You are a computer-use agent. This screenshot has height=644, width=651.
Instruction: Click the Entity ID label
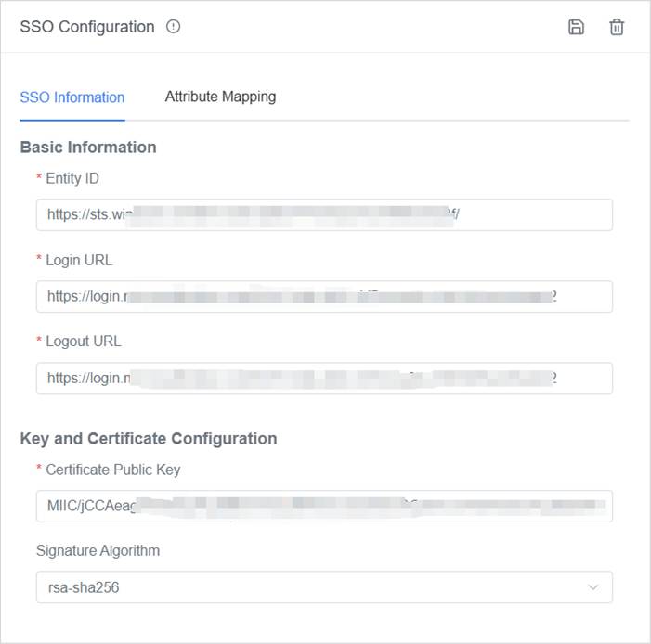coord(72,178)
